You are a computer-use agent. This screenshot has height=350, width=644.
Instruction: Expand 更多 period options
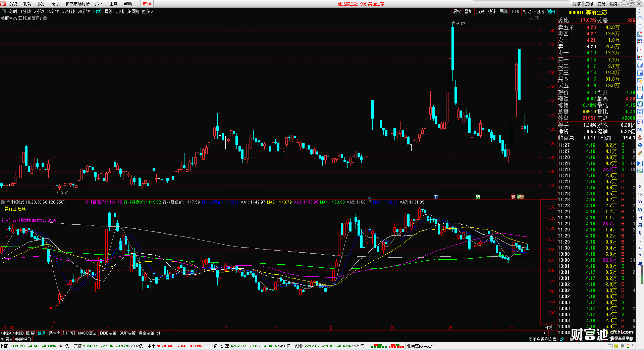147,11
